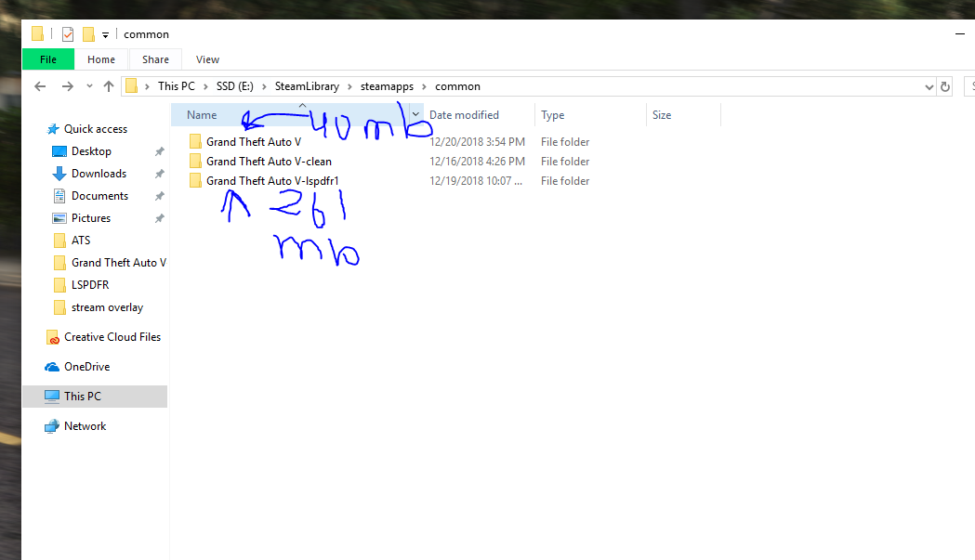Open the File menu

(x=48, y=59)
